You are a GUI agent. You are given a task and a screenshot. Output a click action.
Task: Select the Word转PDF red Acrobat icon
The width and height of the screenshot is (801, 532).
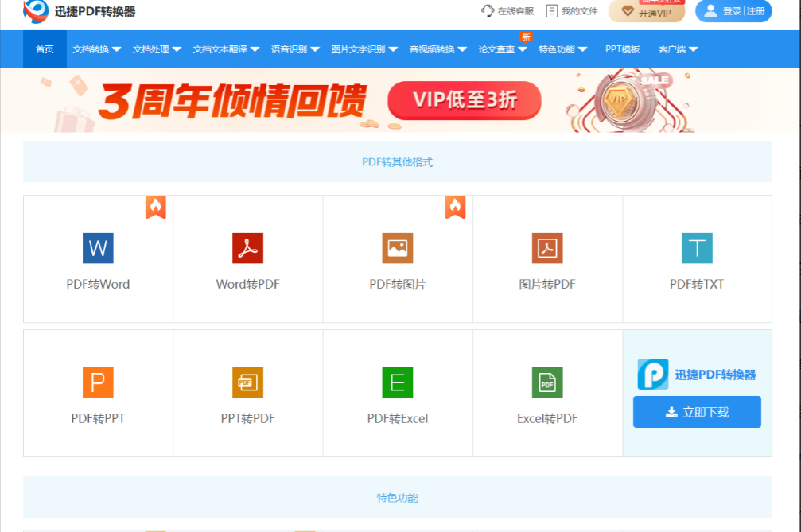[247, 248]
